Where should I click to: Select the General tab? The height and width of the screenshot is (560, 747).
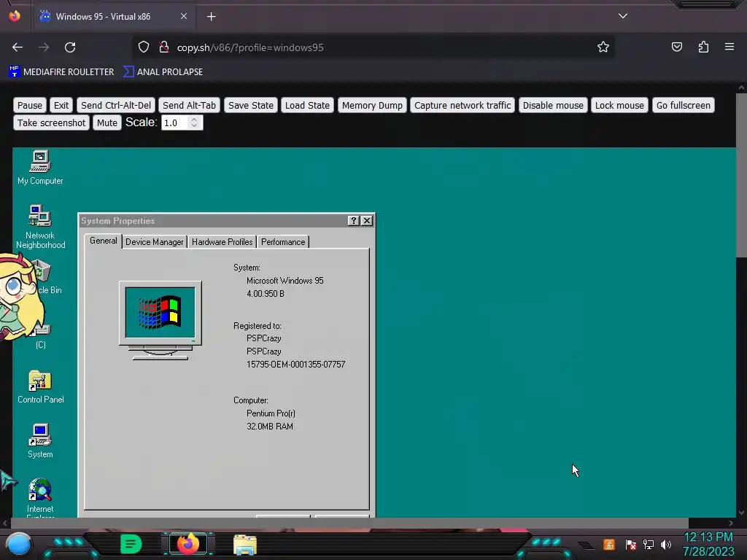click(x=103, y=241)
